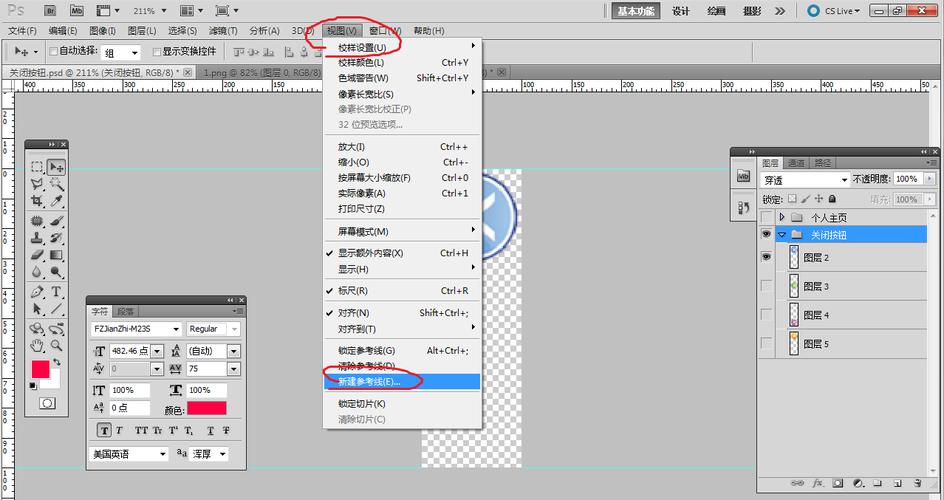Screen dimensions: 944x500
Task: Select the Zoom tool in toolbox
Action: (x=56, y=345)
